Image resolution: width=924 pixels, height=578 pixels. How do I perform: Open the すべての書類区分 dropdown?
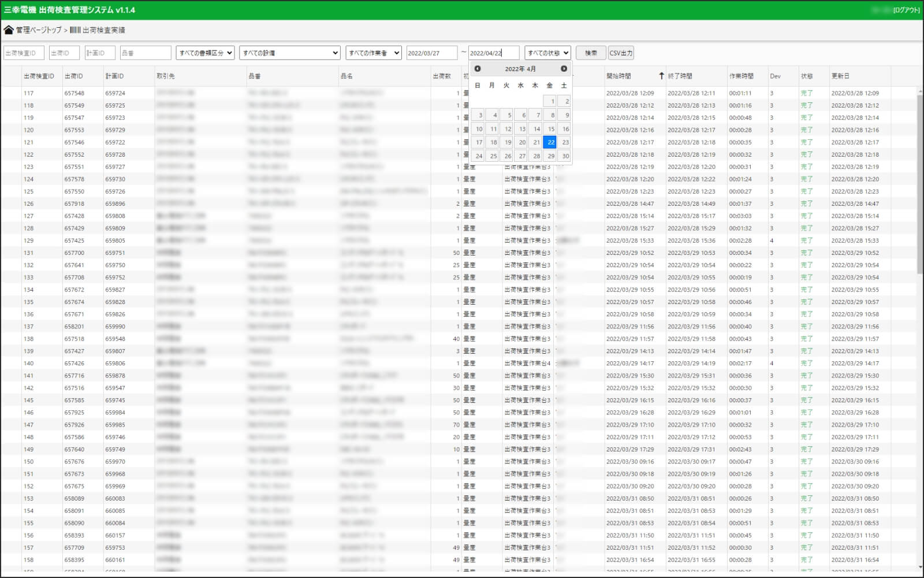205,53
